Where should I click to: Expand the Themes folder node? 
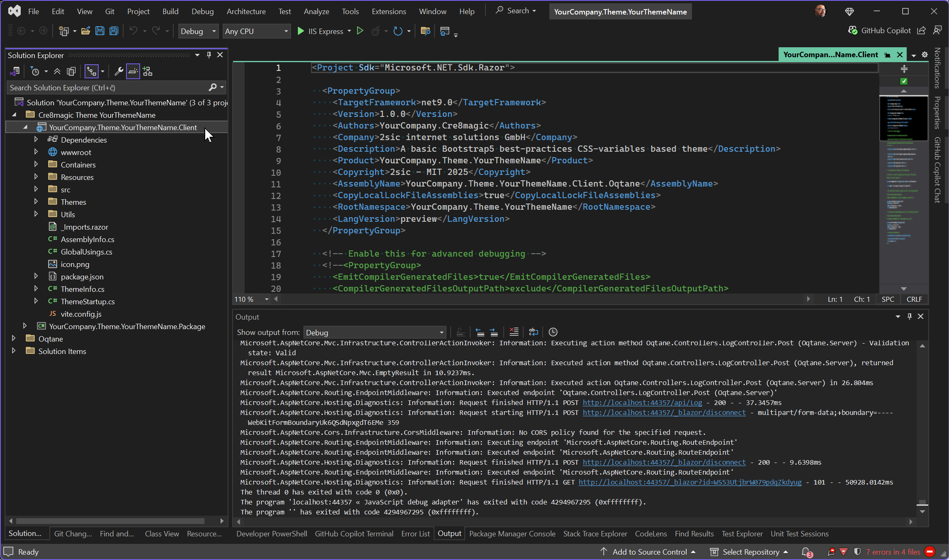[36, 202]
